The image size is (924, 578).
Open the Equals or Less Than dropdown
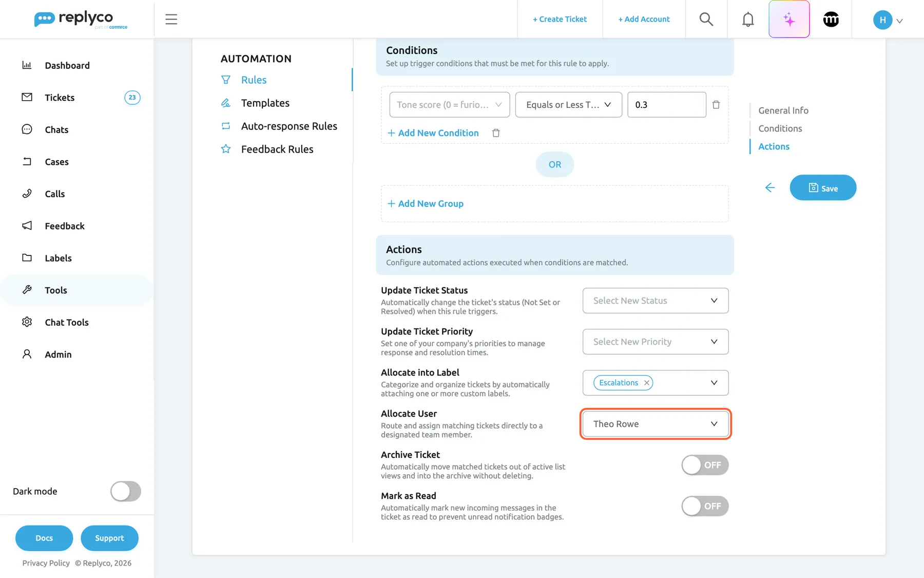569,105
